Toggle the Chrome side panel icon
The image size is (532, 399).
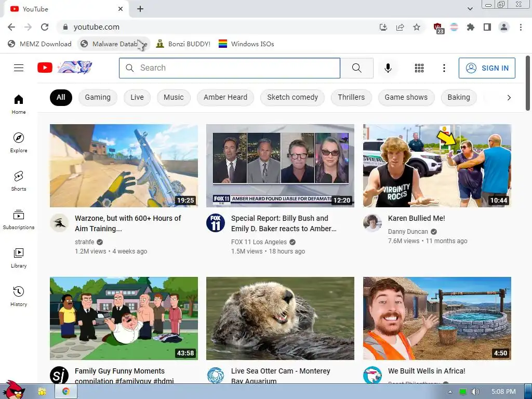[487, 27]
